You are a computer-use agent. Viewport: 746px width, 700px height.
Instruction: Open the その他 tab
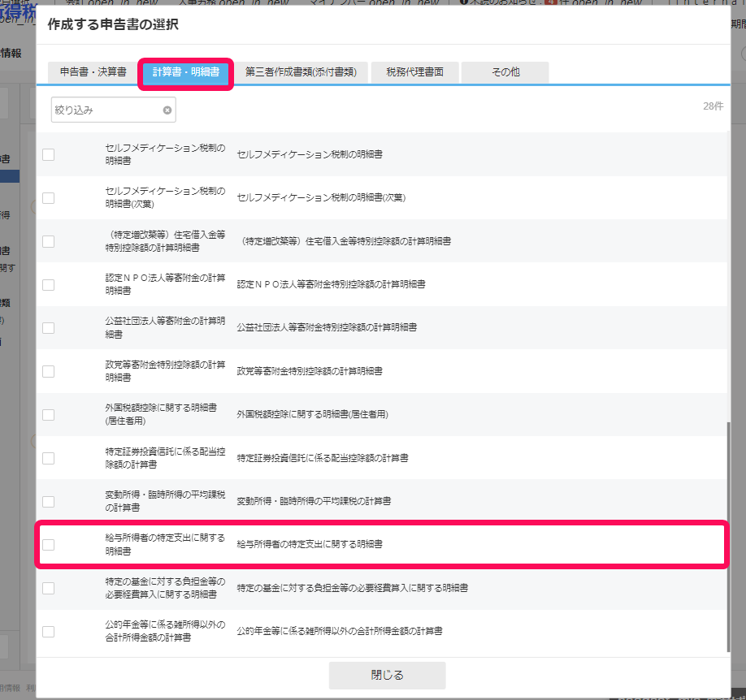pos(505,72)
